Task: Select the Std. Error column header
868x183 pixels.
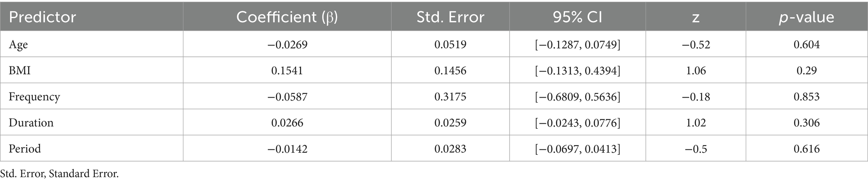Action: click(x=450, y=17)
